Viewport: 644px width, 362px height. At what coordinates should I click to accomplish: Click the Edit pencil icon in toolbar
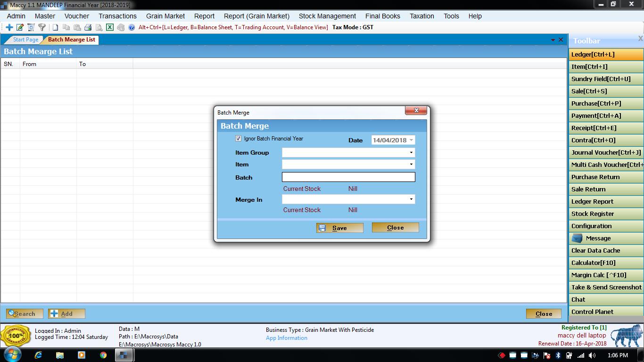[x=20, y=27]
